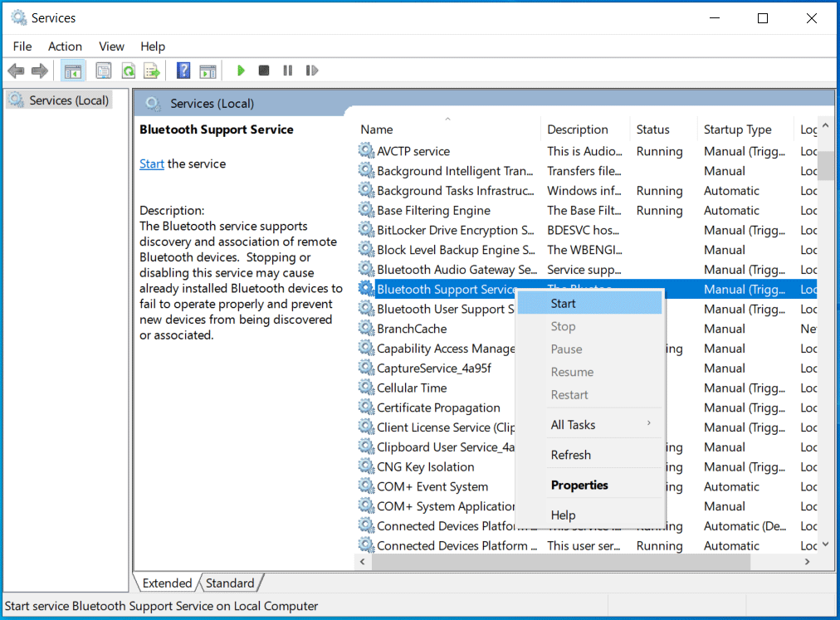Select Services (Local) in the console tree
Viewport: 840px width, 620px height.
click(69, 100)
